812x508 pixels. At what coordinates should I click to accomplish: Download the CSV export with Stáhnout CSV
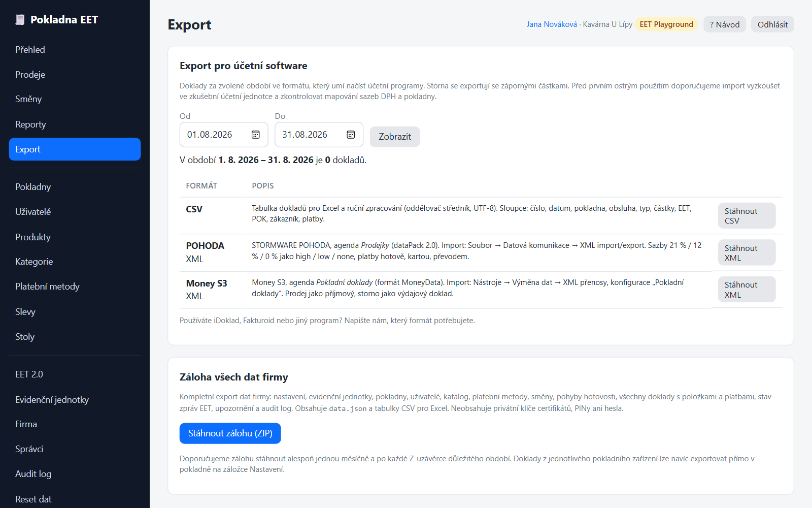pyautogui.click(x=747, y=216)
